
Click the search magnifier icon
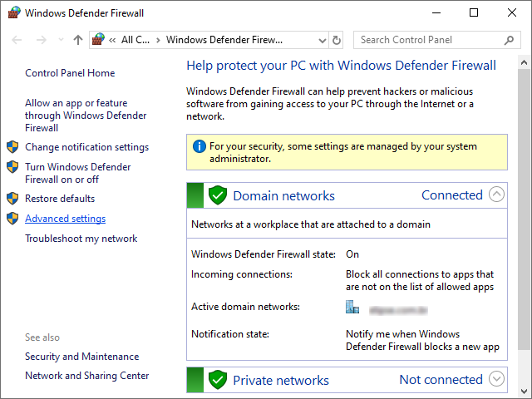tap(510, 40)
